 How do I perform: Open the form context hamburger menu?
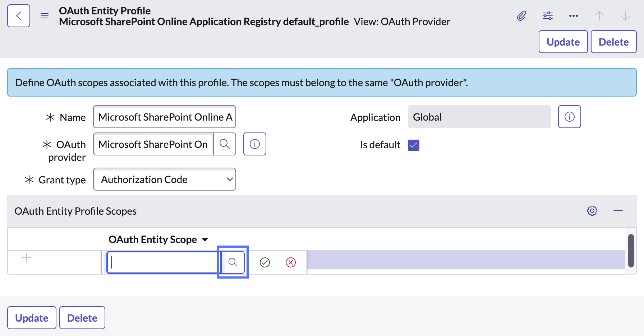point(45,16)
